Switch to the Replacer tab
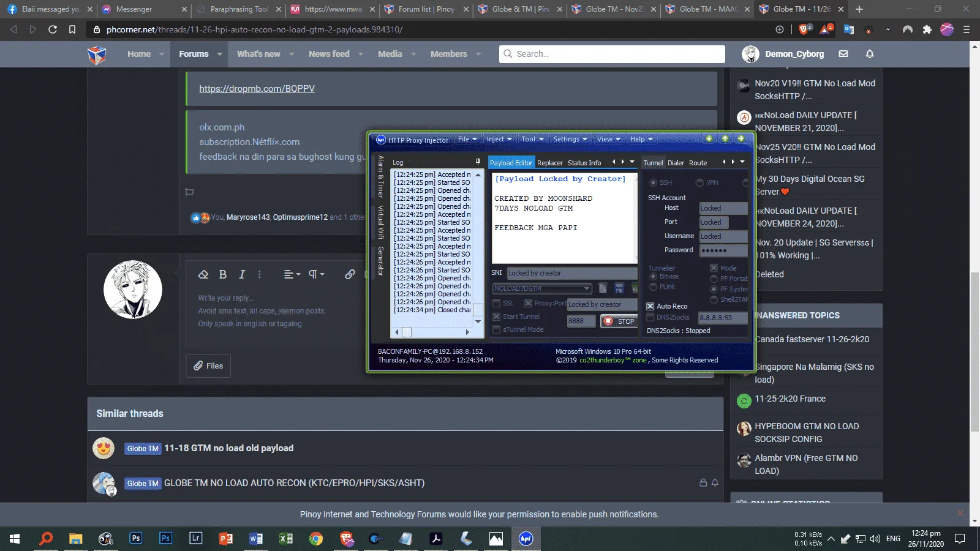The width and height of the screenshot is (980, 551). 550,163
